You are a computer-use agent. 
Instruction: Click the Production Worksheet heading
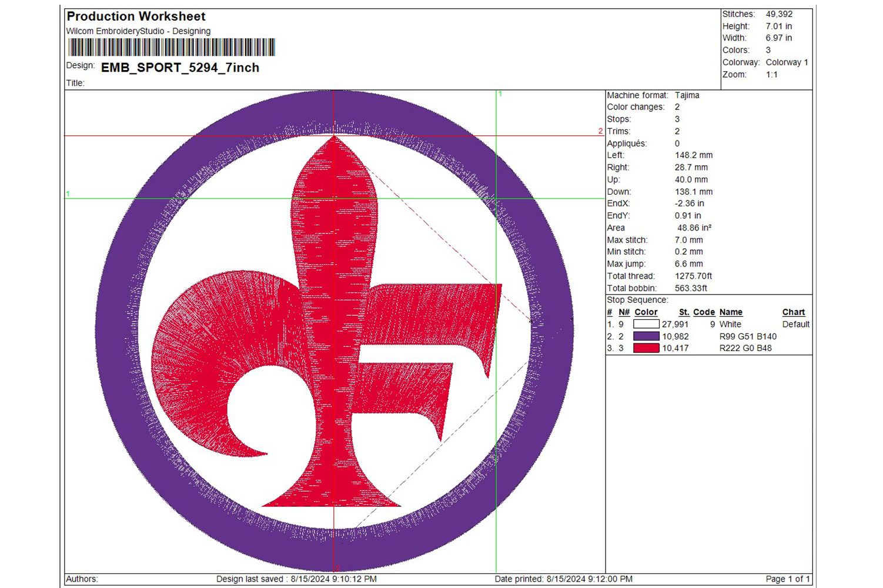coord(136,16)
